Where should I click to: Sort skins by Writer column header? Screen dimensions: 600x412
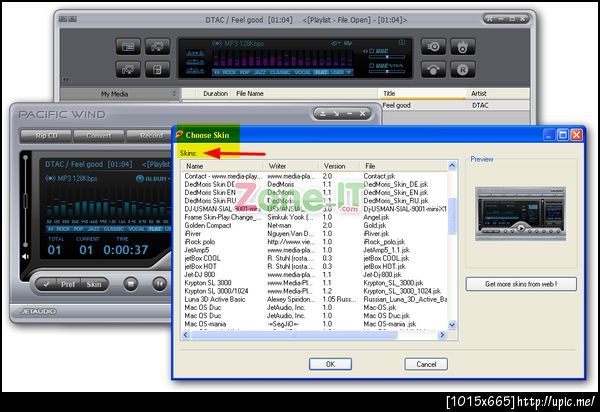pyautogui.click(x=290, y=166)
